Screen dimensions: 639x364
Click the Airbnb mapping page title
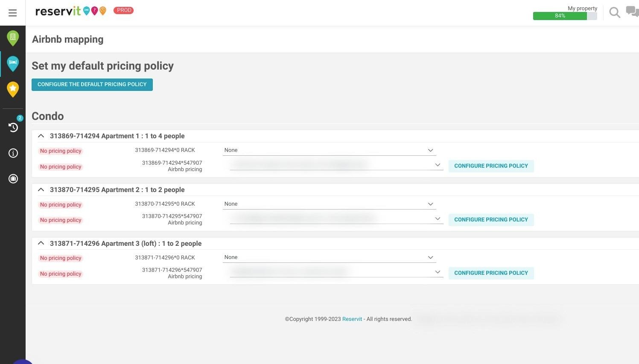pyautogui.click(x=68, y=39)
